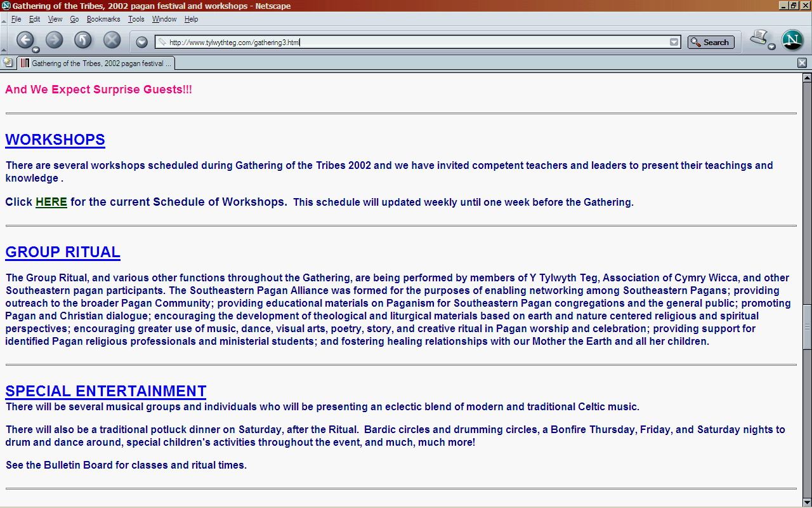
Task: Focus the URL address field
Action: [x=417, y=43]
